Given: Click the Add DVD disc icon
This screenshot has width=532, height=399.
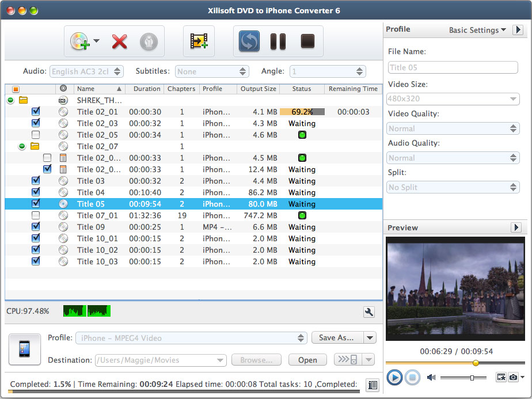Looking at the screenshot, I should 81,41.
